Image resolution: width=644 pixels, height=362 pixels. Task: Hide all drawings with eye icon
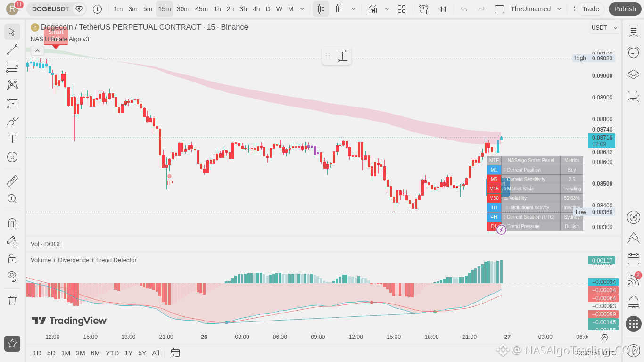point(12,276)
